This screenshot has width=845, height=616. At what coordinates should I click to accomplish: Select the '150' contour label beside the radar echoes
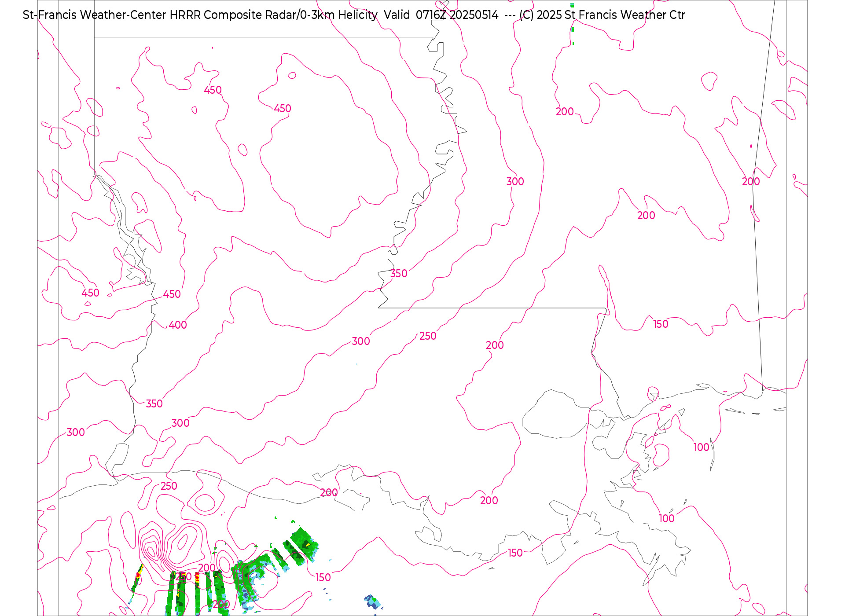[323, 578]
